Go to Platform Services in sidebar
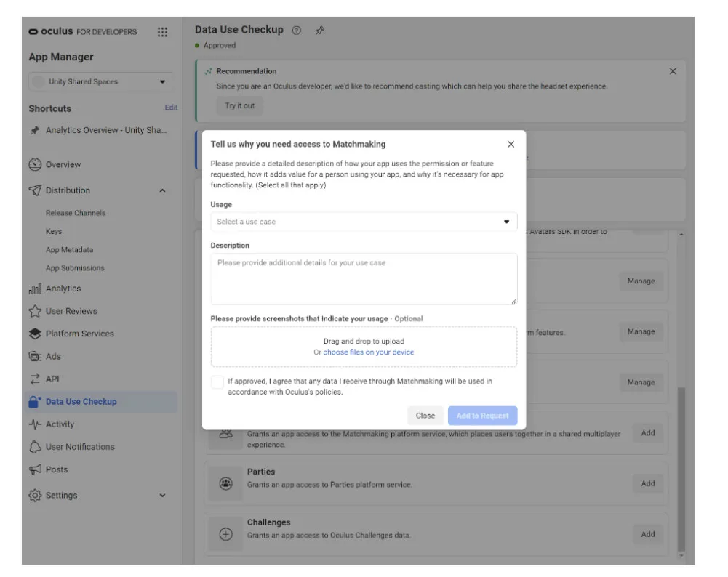The height and width of the screenshot is (577, 728). pyautogui.click(x=79, y=334)
